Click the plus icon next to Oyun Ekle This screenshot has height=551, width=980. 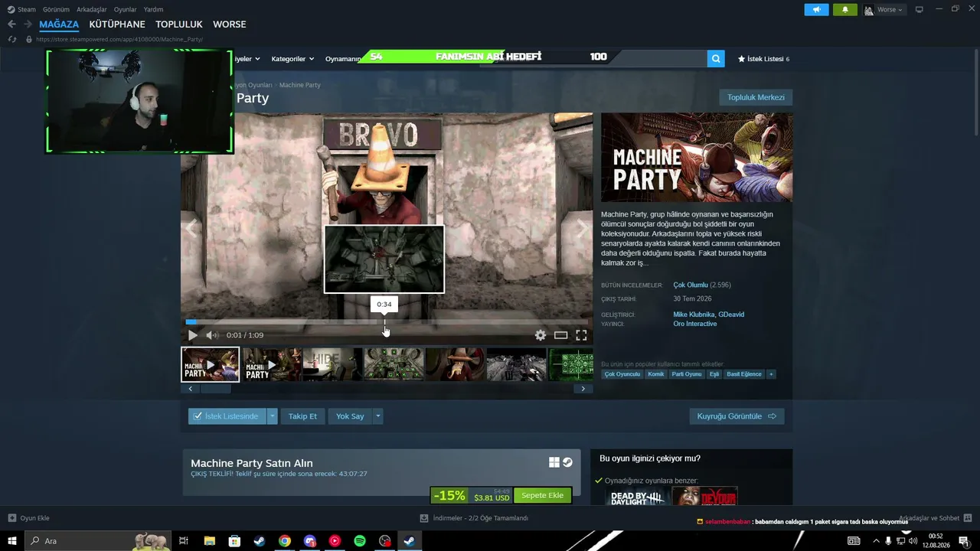click(12, 518)
